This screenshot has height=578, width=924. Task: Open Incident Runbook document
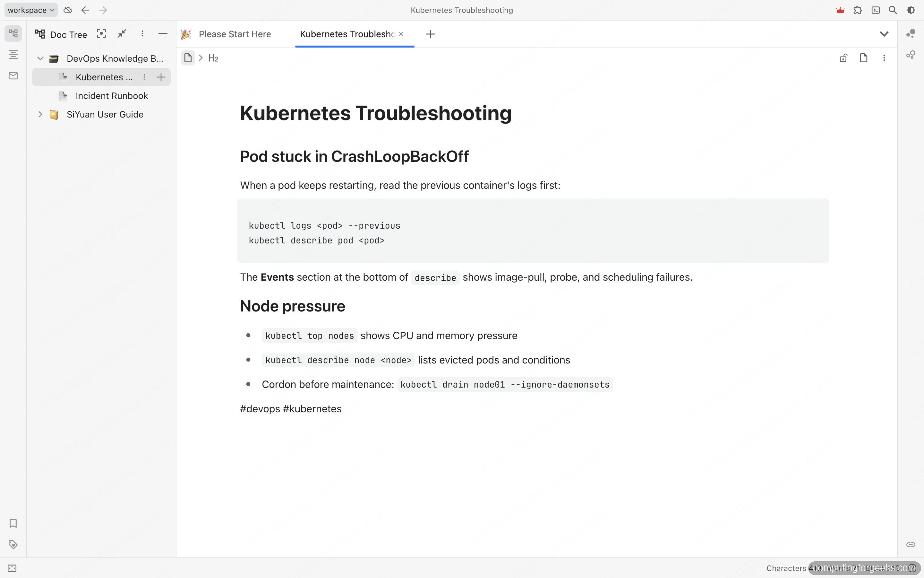coord(102,96)
